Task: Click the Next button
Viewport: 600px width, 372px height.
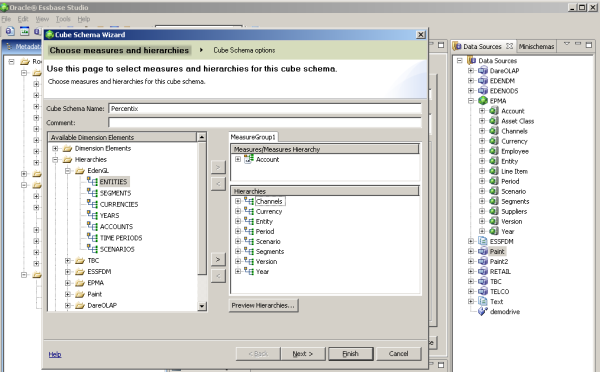Action: (x=303, y=354)
